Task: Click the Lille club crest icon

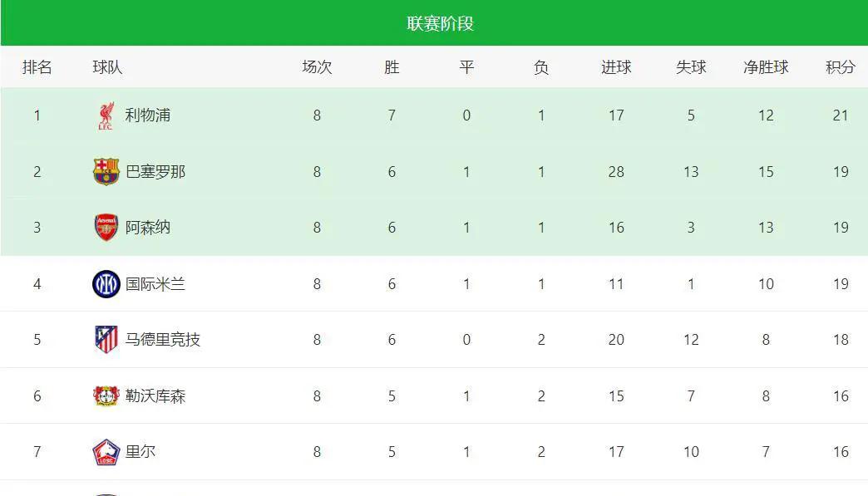Action: point(106,452)
